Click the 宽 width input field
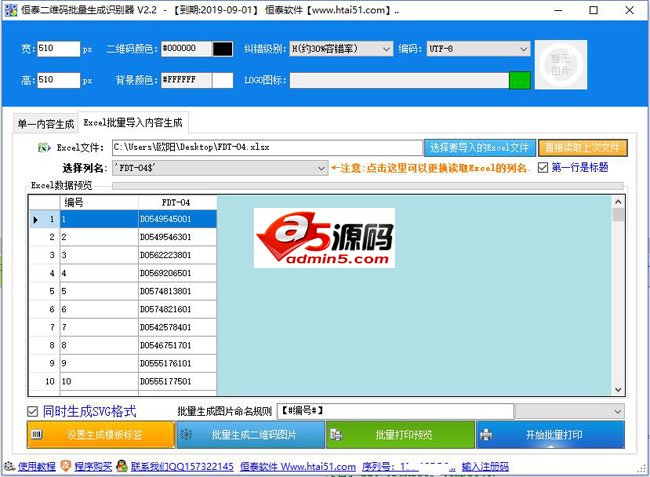 pyautogui.click(x=58, y=49)
